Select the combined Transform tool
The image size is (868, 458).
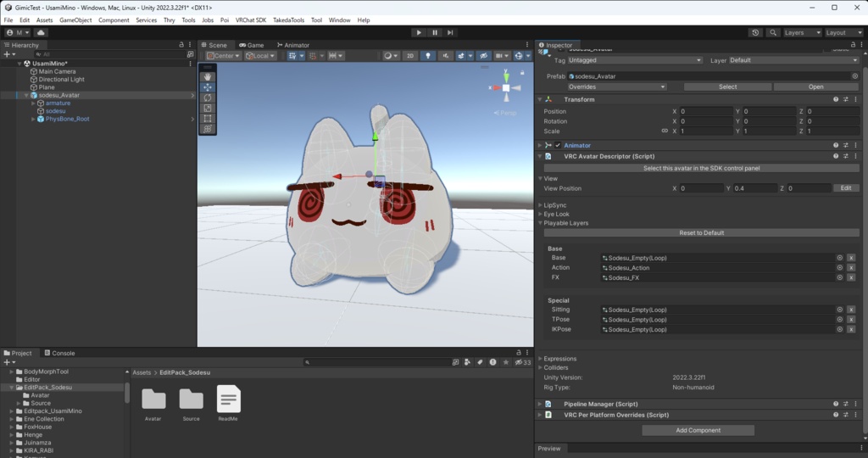coord(208,128)
